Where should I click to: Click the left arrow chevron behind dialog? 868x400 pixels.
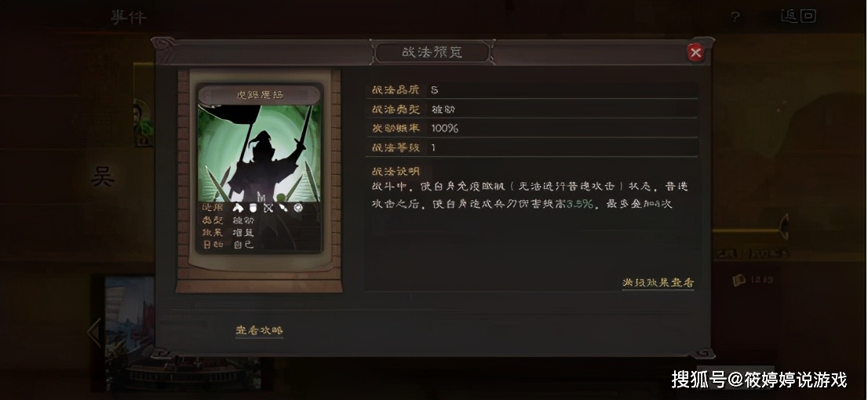[x=94, y=333]
